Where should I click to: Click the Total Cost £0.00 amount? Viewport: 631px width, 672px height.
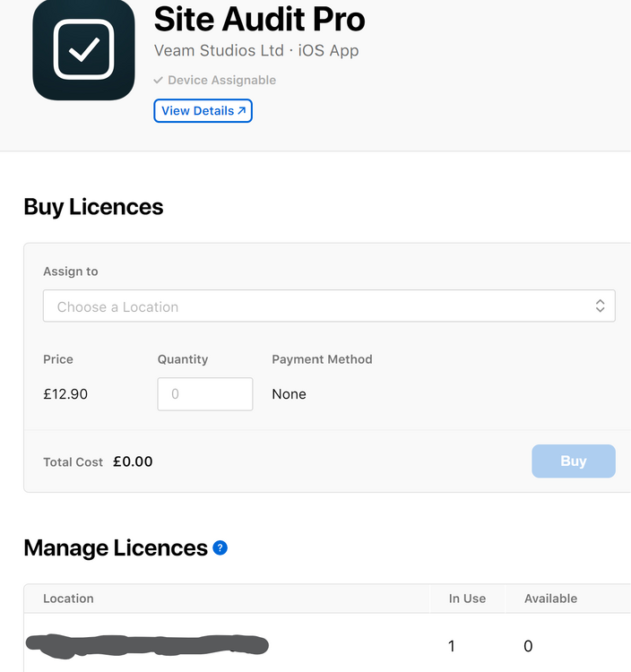pyautogui.click(x=133, y=461)
